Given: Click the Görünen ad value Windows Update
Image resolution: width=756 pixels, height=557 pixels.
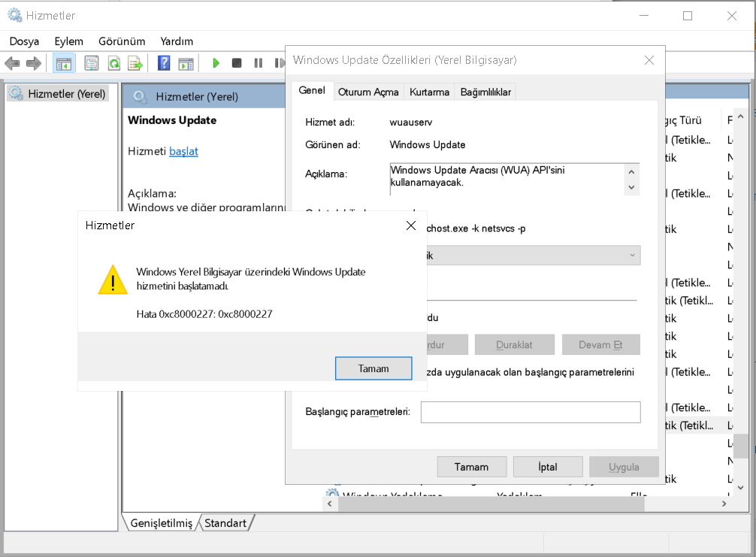Looking at the screenshot, I should (x=428, y=144).
